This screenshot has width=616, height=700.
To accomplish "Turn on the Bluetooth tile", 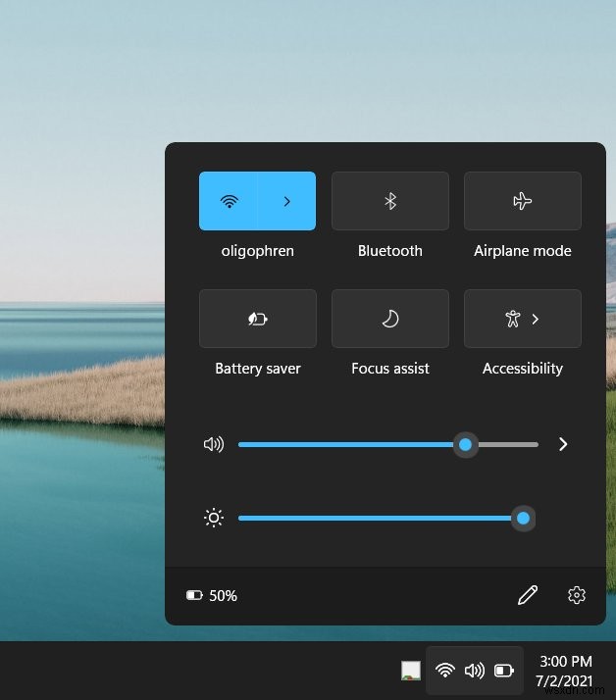I will point(390,201).
